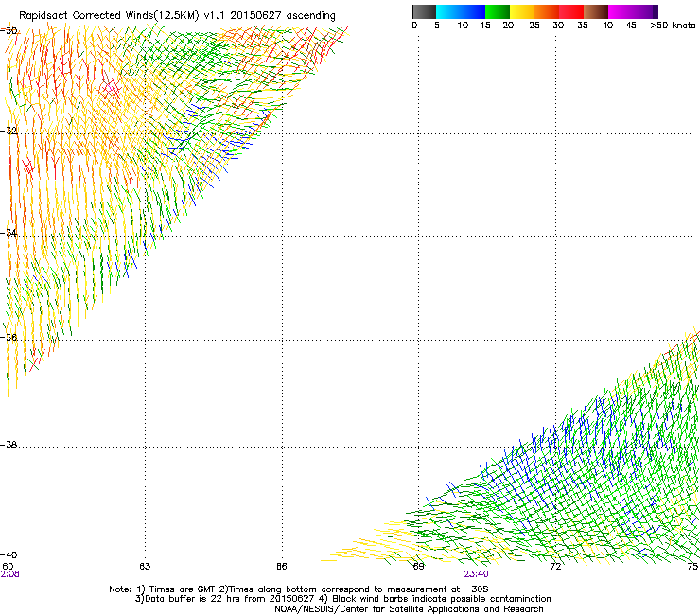Click the -34 latitude axis label
Screen dimensions: 700x615
tap(9, 233)
